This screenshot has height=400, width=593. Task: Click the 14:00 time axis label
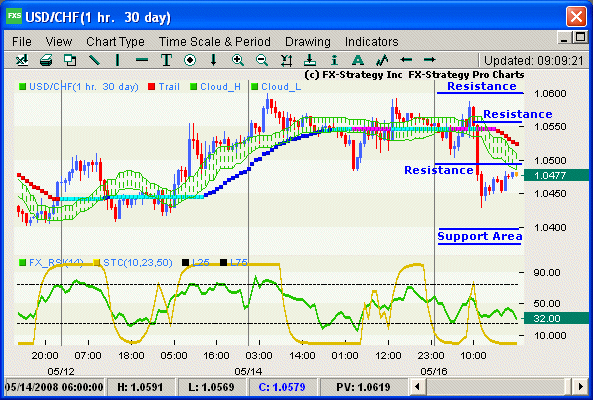(302, 355)
